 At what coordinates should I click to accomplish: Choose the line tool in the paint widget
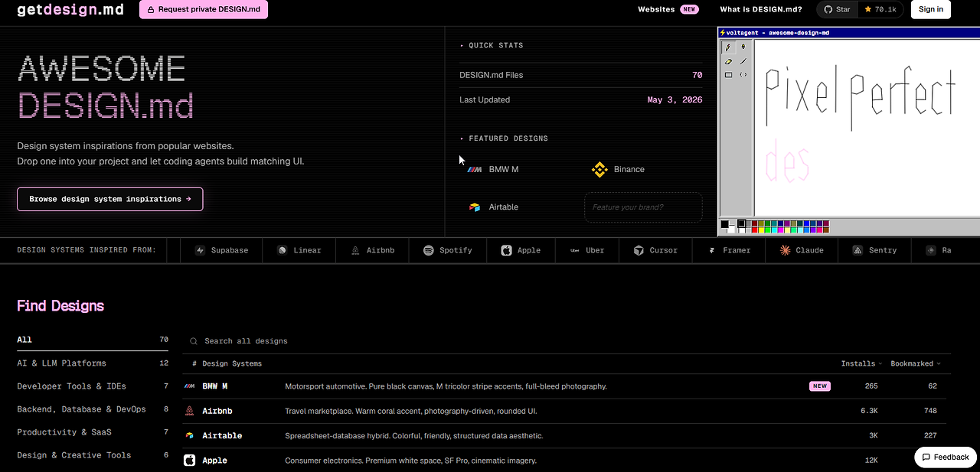pos(743,61)
